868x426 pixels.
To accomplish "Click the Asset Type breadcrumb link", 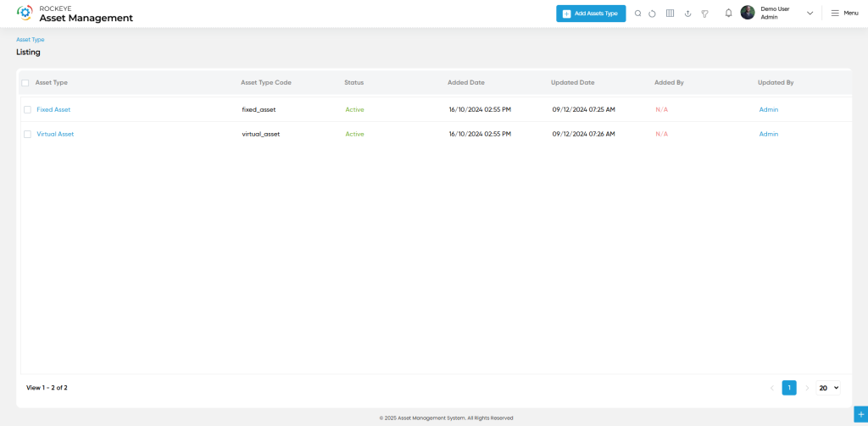I will (x=30, y=40).
